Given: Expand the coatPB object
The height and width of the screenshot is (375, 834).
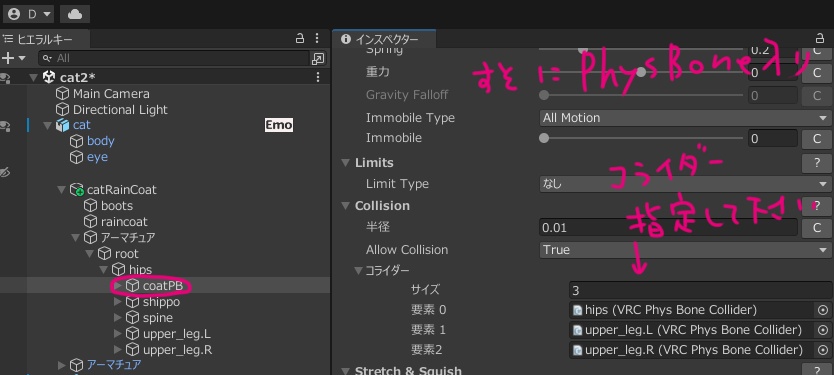Looking at the screenshot, I should tap(118, 286).
